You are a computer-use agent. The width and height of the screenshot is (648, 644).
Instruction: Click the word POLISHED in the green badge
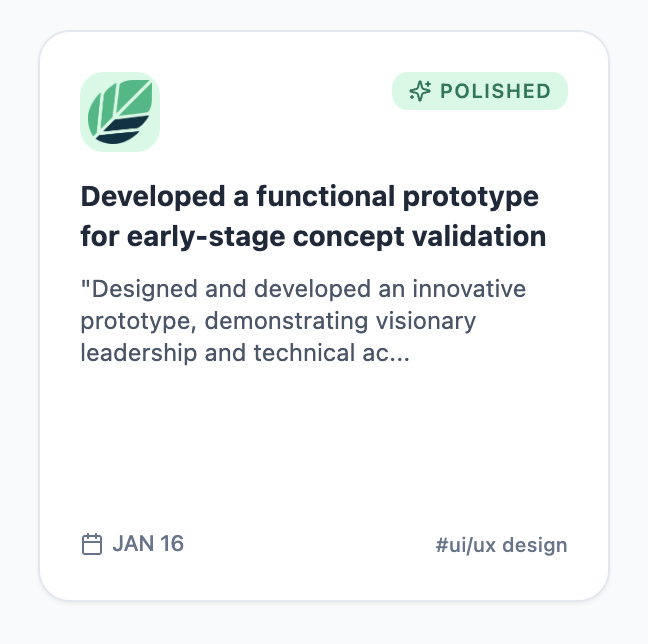pyautogui.click(x=495, y=91)
